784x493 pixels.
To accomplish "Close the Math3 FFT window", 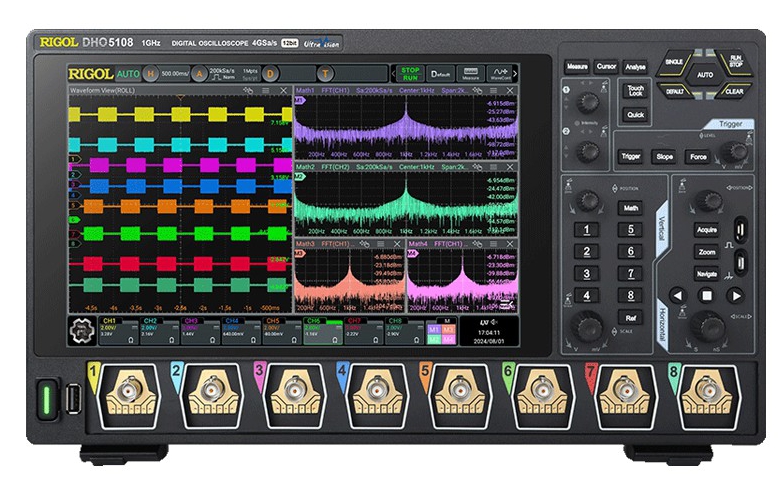I will [398, 244].
